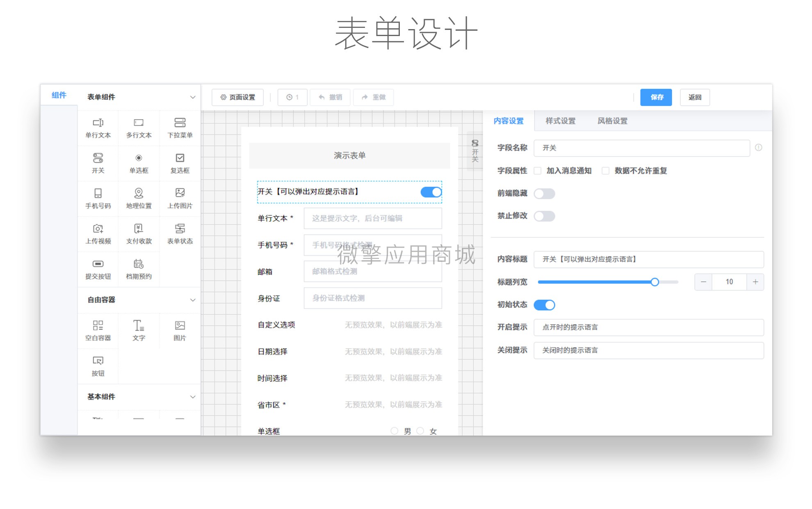This screenshot has height=509, width=812.
Task: Turn off the 初始状态 toggle
Action: tap(544, 305)
